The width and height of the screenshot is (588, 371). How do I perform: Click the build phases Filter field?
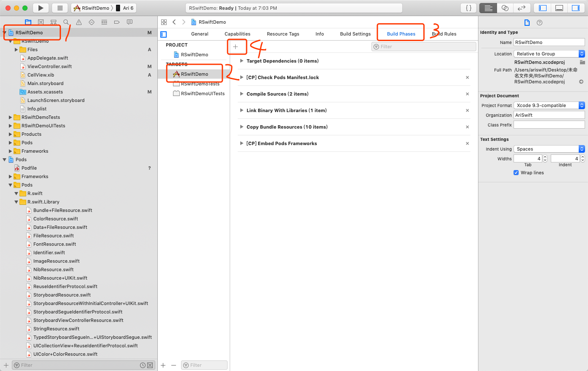[x=424, y=47]
